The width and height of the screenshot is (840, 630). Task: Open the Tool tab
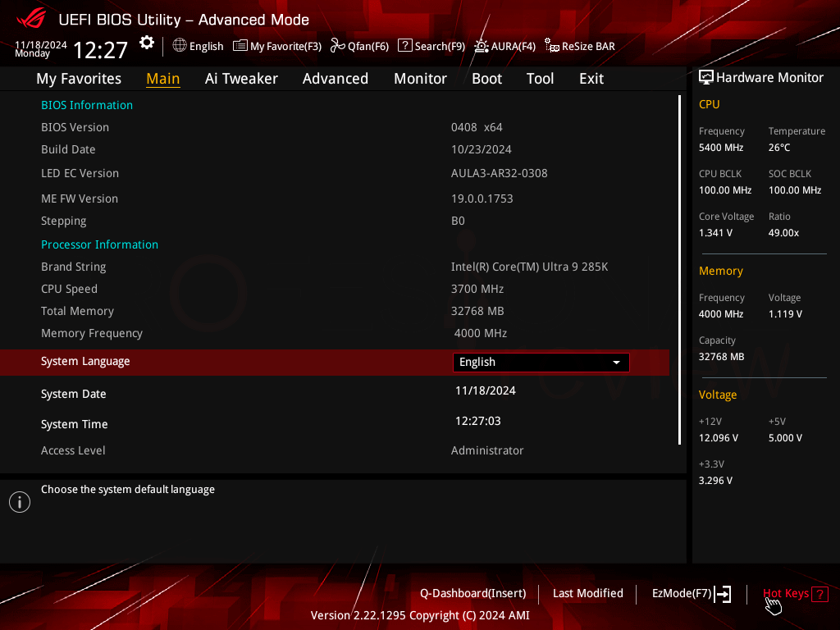(540, 79)
